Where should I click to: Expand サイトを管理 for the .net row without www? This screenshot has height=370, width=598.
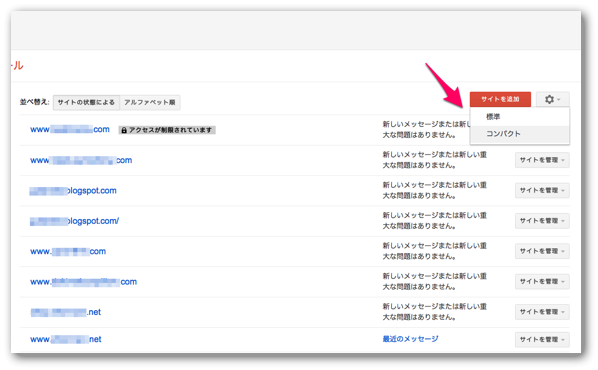(542, 312)
